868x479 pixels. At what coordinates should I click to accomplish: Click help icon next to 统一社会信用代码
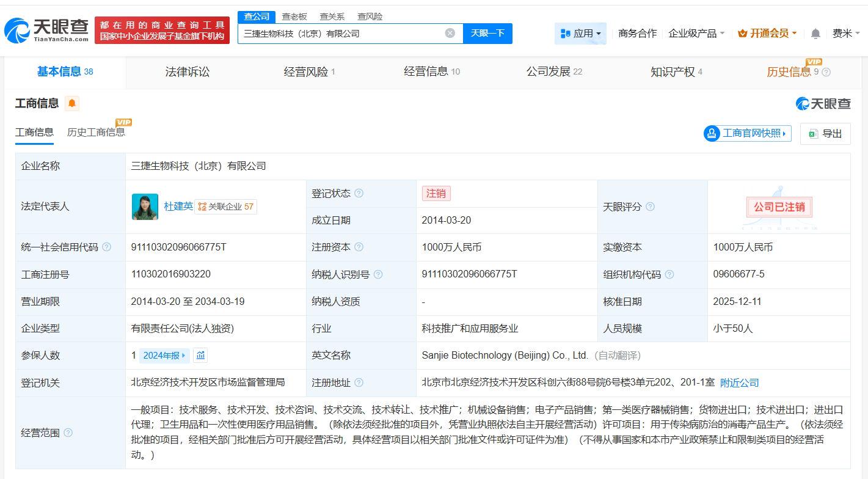(x=107, y=247)
